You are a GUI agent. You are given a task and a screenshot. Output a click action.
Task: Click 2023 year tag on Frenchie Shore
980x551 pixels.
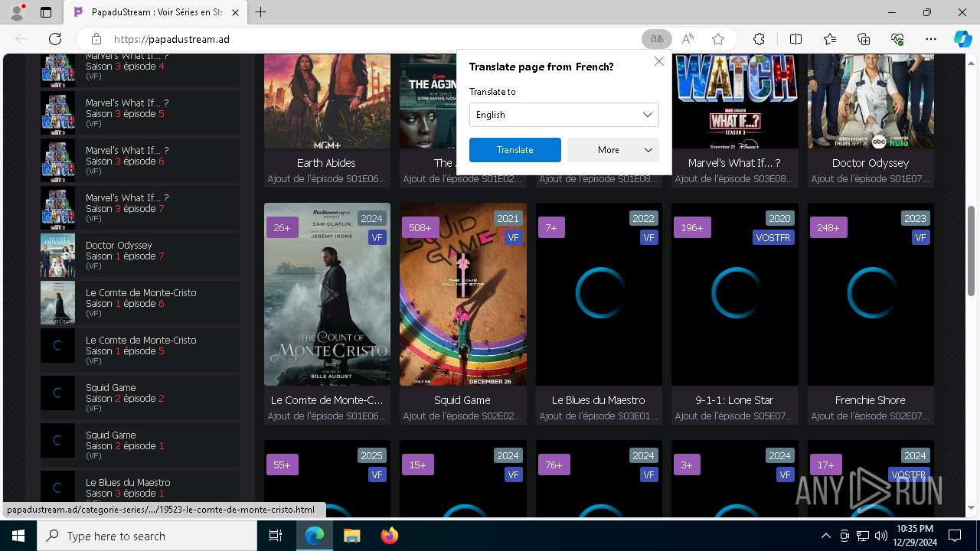coord(915,218)
